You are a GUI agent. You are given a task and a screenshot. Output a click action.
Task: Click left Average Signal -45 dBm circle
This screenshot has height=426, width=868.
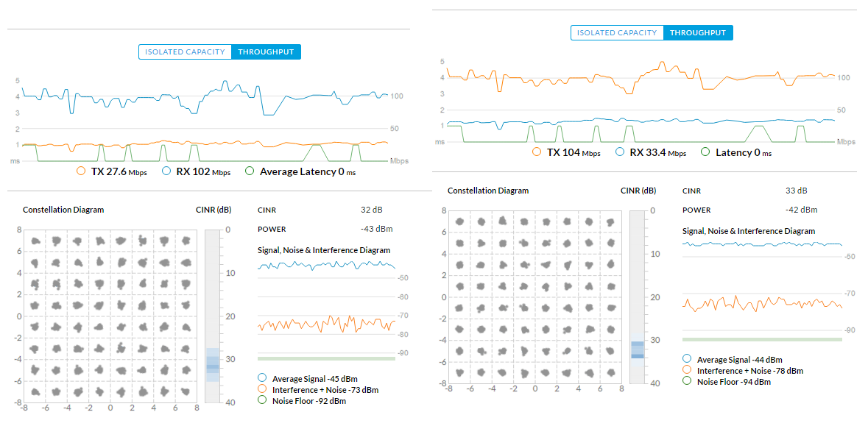point(262,378)
